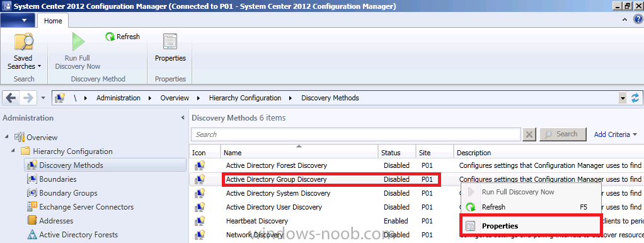Click the icon for Heartbeat Discovery row
Screen dimensions: 644x243
coord(200,221)
